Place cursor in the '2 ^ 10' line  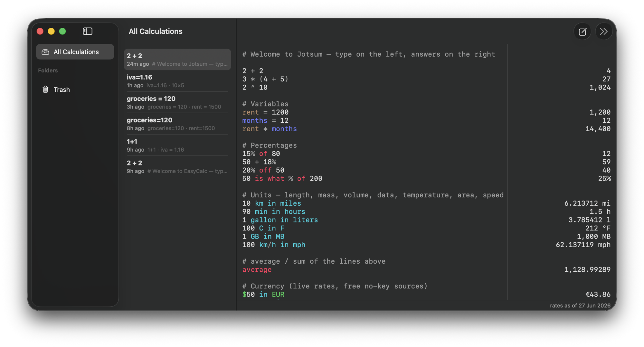coord(255,87)
